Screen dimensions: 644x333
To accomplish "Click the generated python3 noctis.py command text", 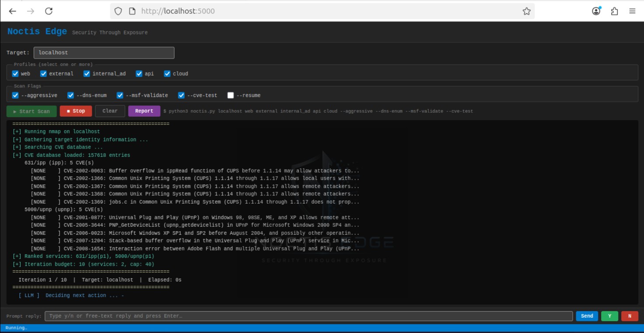I will (318, 111).
